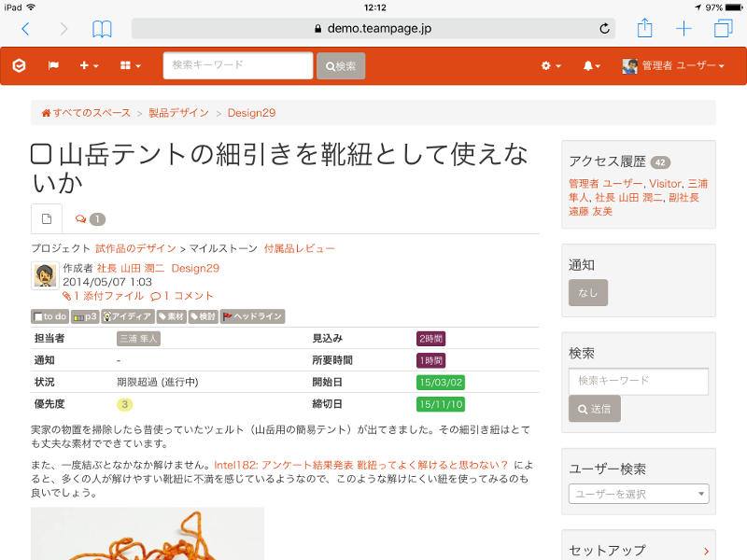Screen dimensions: 747x560
Task: Open Safari bookmarks book icon
Action: point(102,29)
